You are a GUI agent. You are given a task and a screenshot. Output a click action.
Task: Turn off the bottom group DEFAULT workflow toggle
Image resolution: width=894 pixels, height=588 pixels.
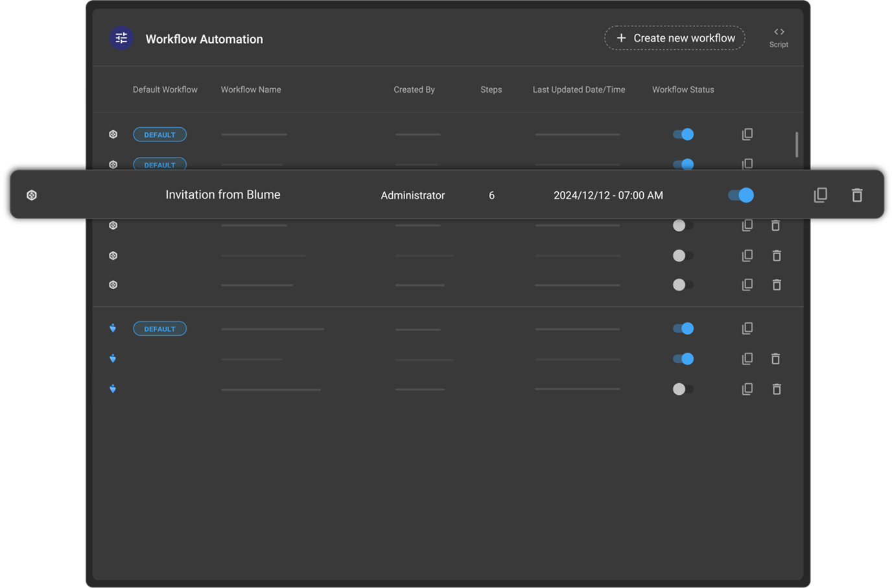tap(683, 329)
